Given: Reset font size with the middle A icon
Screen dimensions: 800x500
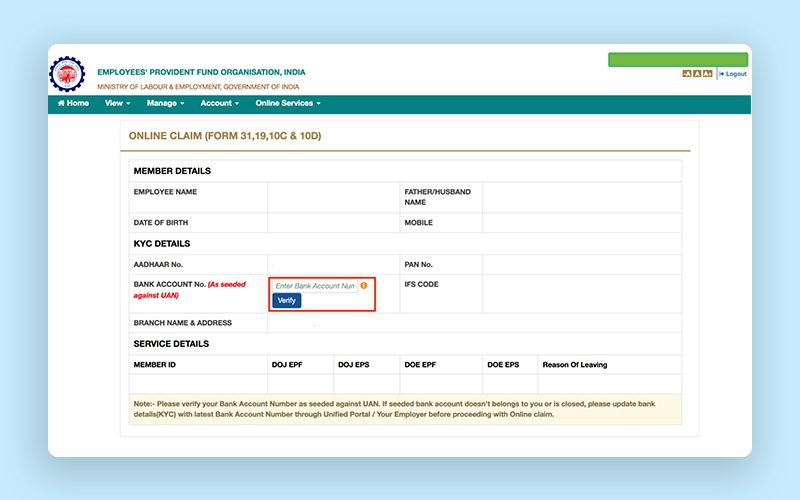Looking at the screenshot, I should [x=697, y=74].
